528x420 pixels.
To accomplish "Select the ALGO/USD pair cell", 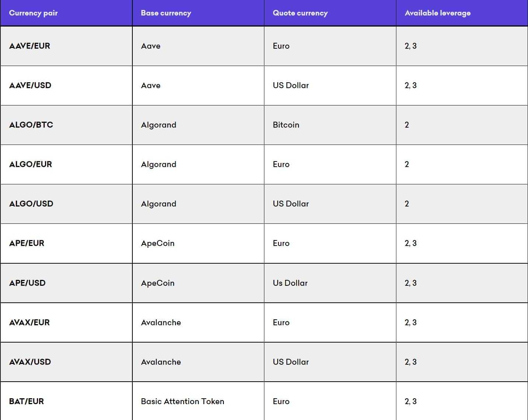I will coord(31,204).
